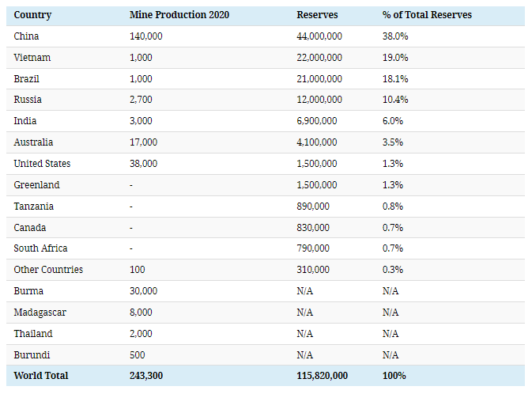Click the World Total 115,820,000 reserves
The height and width of the screenshot is (394, 532).
(x=322, y=376)
